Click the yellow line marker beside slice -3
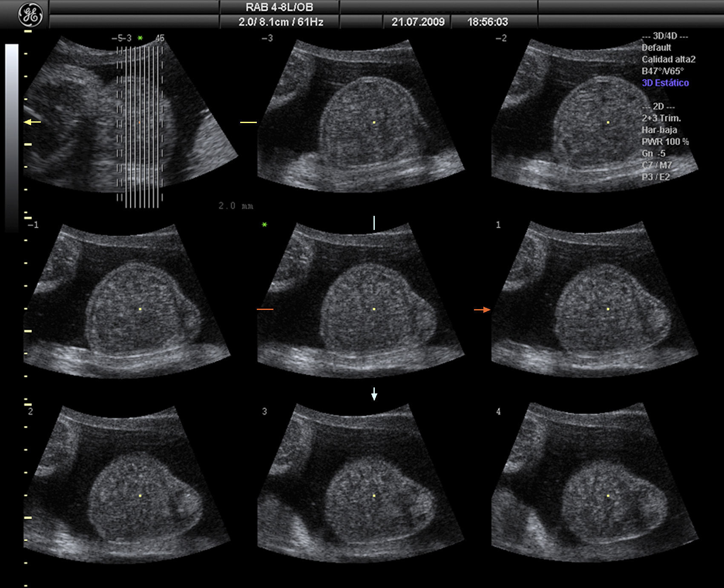This screenshot has width=724, height=588. 248,122
